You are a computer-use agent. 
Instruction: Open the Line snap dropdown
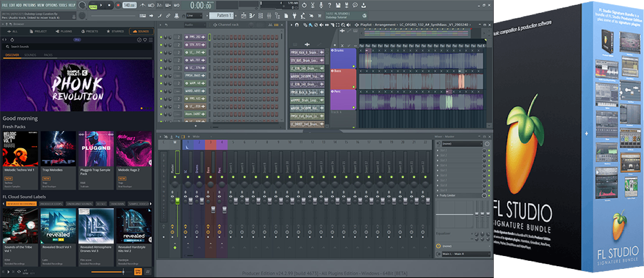click(194, 15)
